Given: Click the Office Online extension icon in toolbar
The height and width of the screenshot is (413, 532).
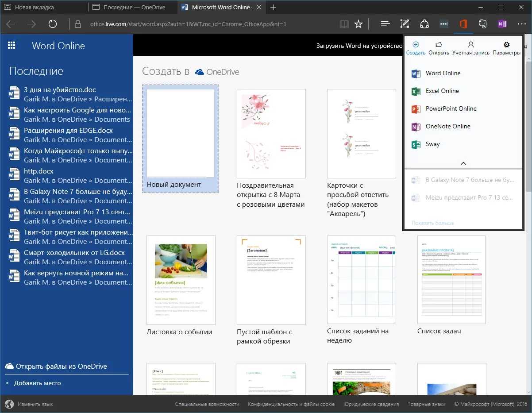Looking at the screenshot, I should tap(463, 24).
